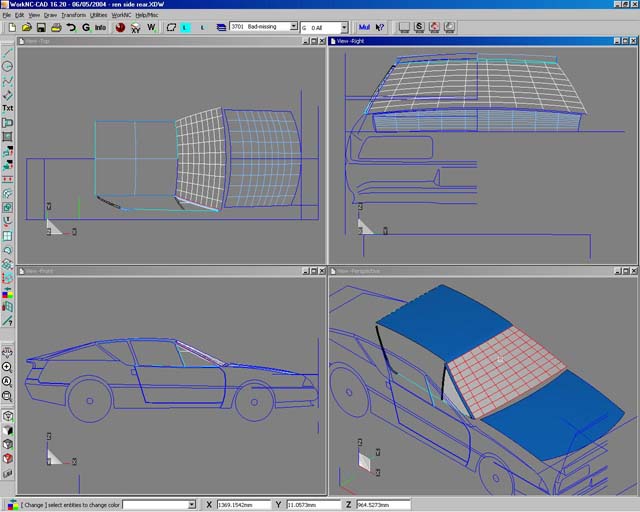
Task: Click the Undo arrow icon
Action: point(71,28)
